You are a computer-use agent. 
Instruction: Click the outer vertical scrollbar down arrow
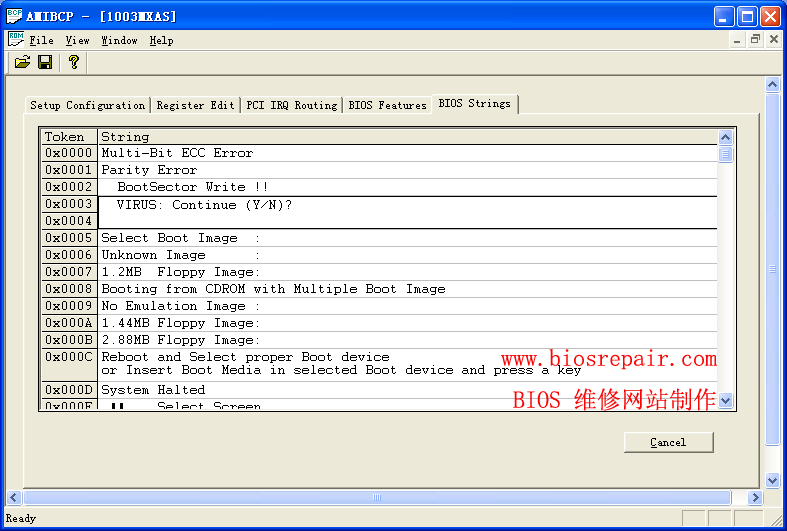tap(772, 480)
